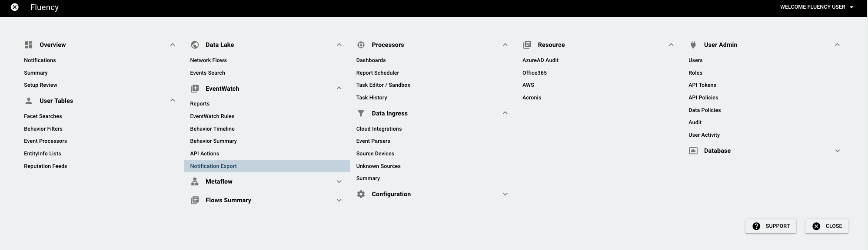Click the Database cloud icon
Image resolution: width=868 pixels, height=250 pixels.
click(693, 151)
